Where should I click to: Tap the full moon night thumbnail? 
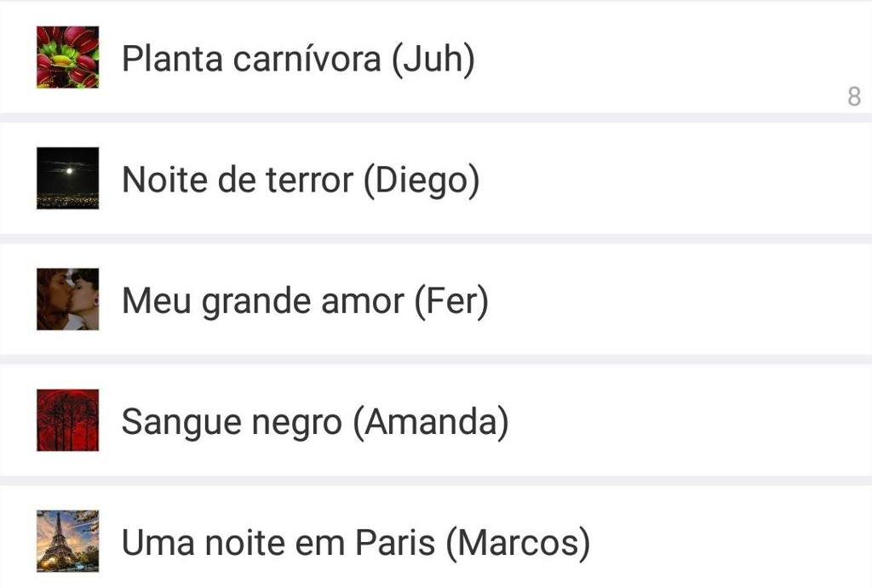point(68,178)
